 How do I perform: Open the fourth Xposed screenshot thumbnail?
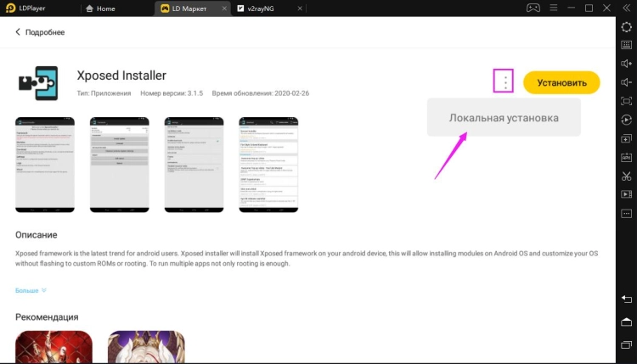tap(268, 165)
